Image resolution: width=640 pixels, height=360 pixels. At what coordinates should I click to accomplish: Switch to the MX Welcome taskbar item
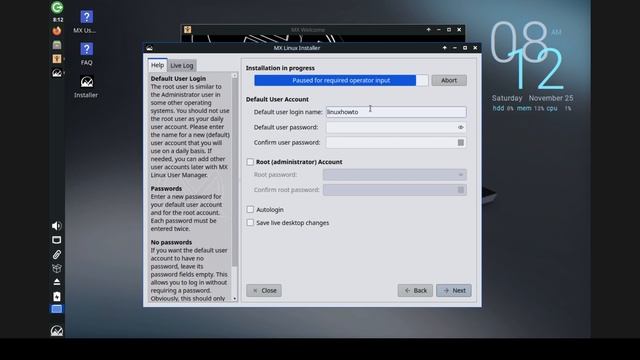click(x=57, y=59)
